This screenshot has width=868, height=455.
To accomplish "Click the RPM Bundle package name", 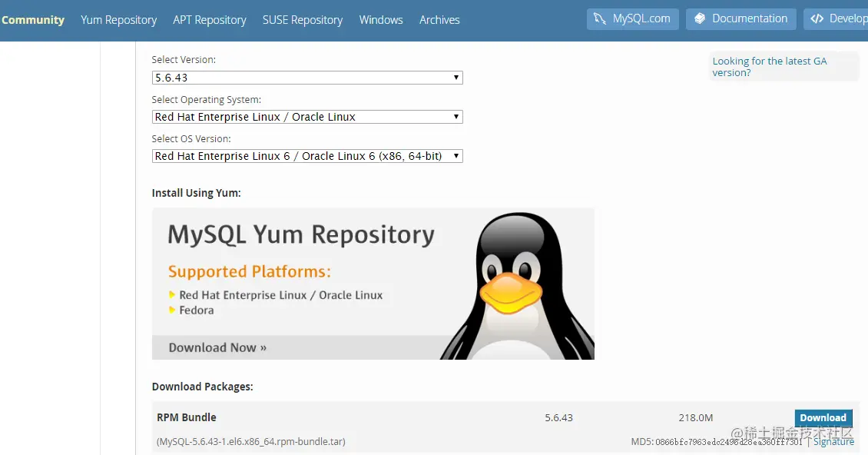I will click(187, 417).
